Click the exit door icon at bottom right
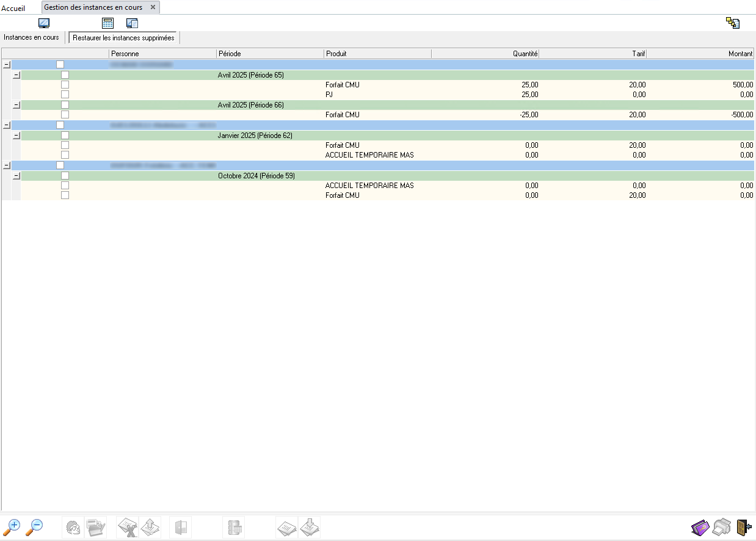This screenshot has height=541, width=756. pos(744,527)
